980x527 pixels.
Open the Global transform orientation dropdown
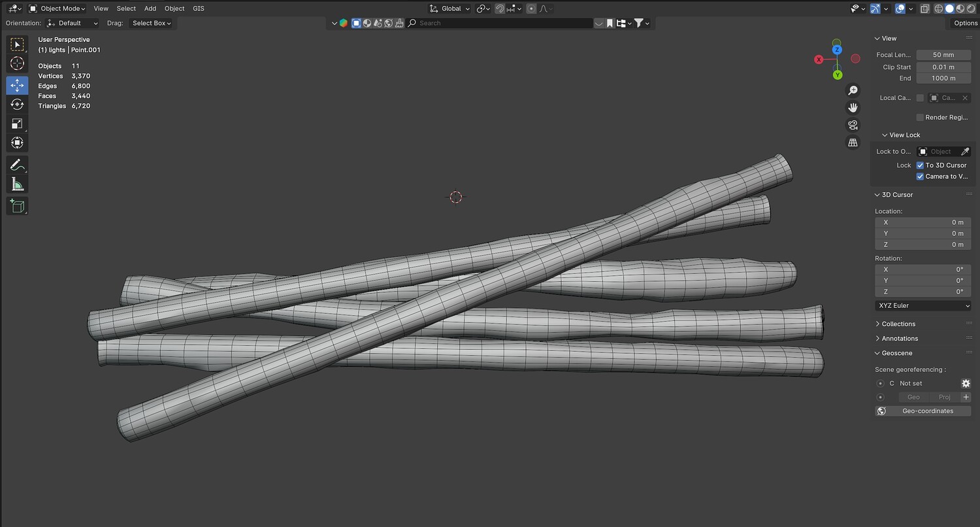[x=449, y=8]
